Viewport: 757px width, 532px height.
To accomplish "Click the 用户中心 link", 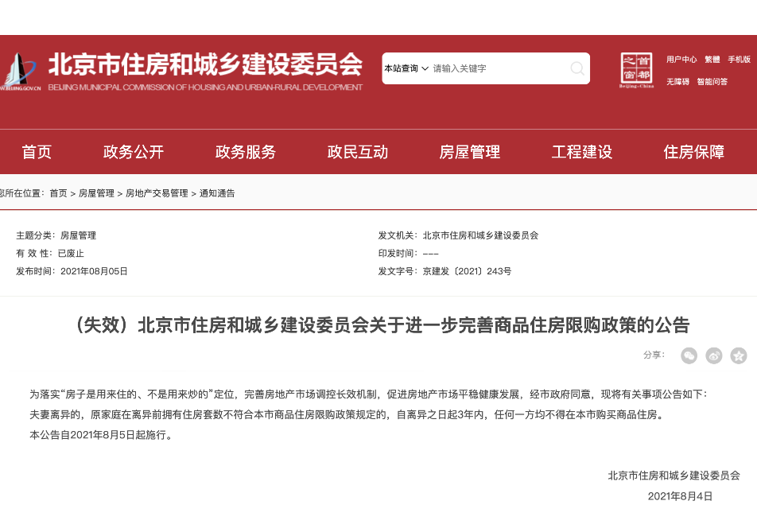I will pos(681,60).
